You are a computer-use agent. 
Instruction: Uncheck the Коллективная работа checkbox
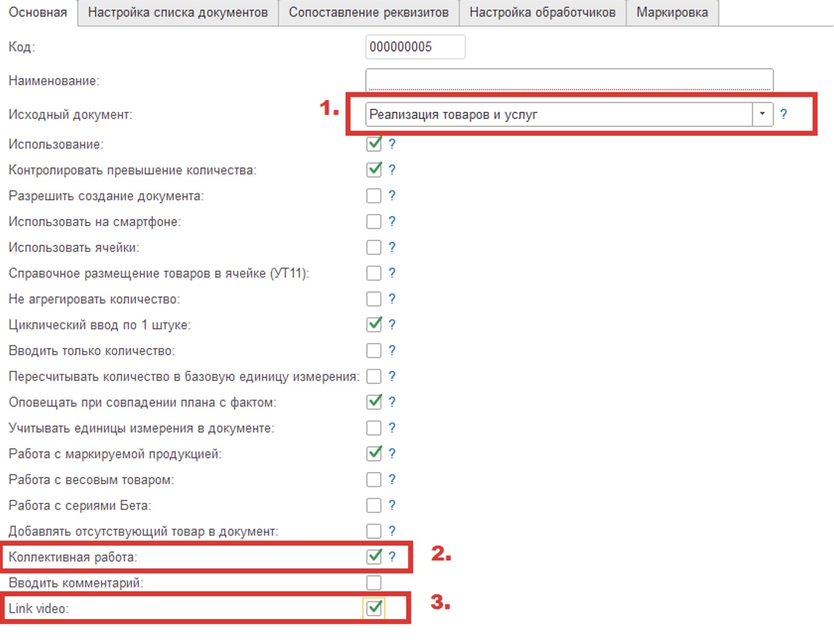click(x=374, y=556)
